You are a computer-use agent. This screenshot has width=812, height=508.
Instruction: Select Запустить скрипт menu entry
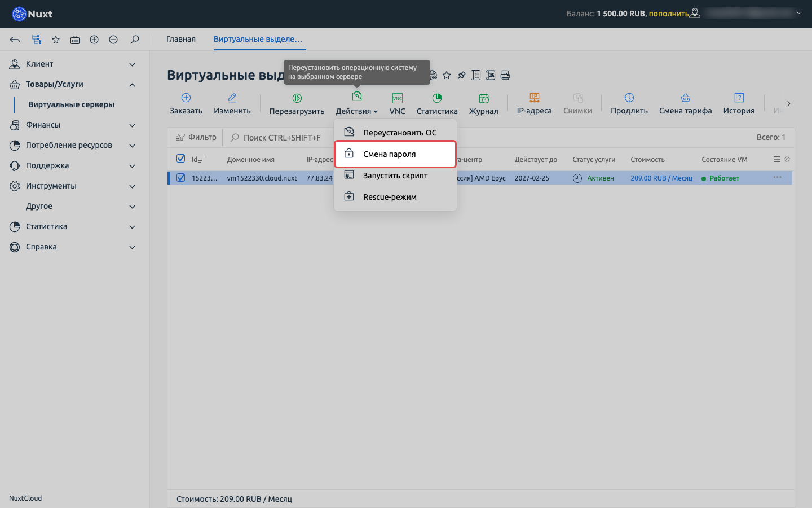coord(395,176)
